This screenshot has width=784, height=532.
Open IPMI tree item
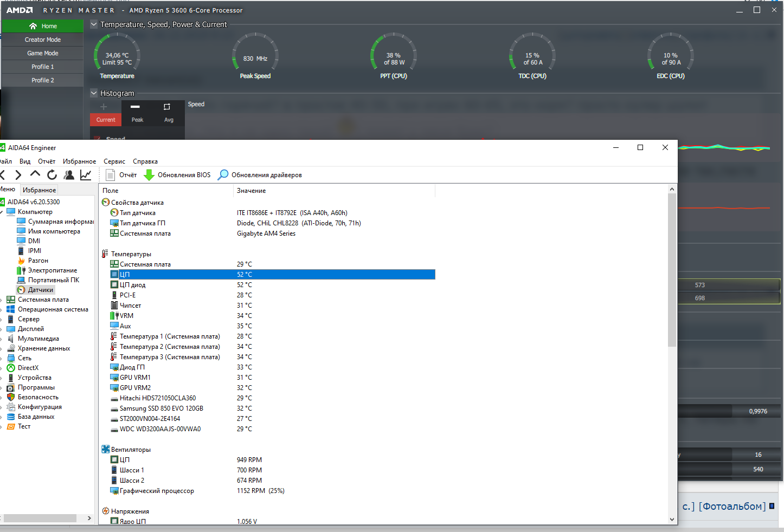click(35, 251)
